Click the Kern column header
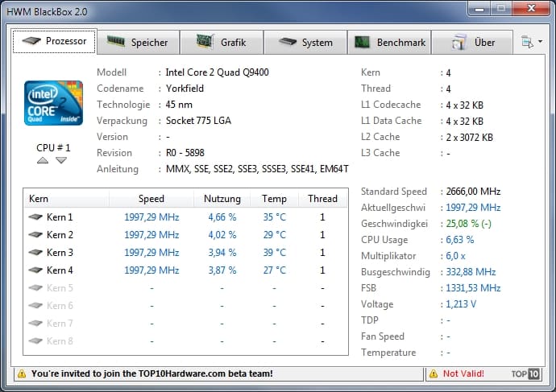The height and width of the screenshot is (392, 556). [66, 199]
